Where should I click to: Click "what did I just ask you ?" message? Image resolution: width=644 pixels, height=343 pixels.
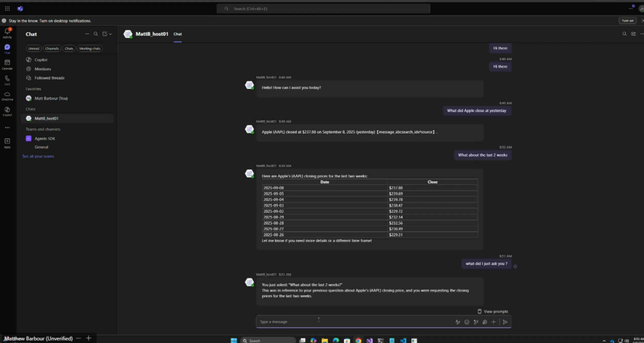pyautogui.click(x=486, y=264)
